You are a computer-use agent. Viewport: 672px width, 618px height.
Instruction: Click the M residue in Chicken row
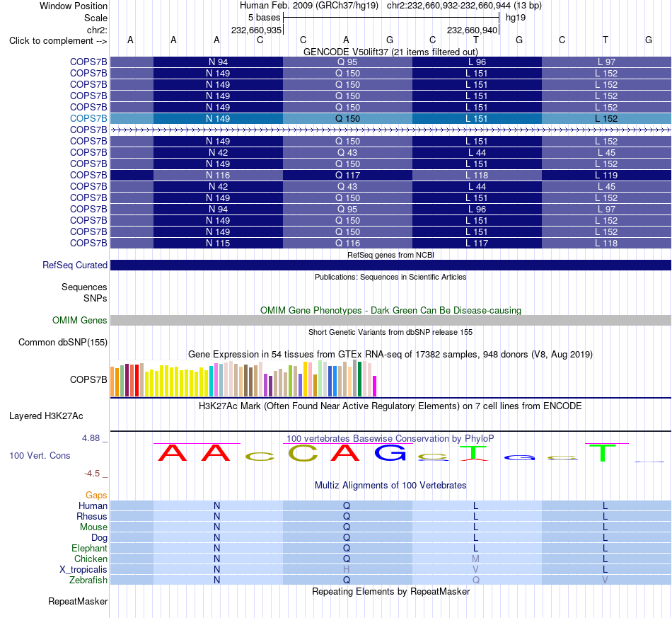pos(475,559)
